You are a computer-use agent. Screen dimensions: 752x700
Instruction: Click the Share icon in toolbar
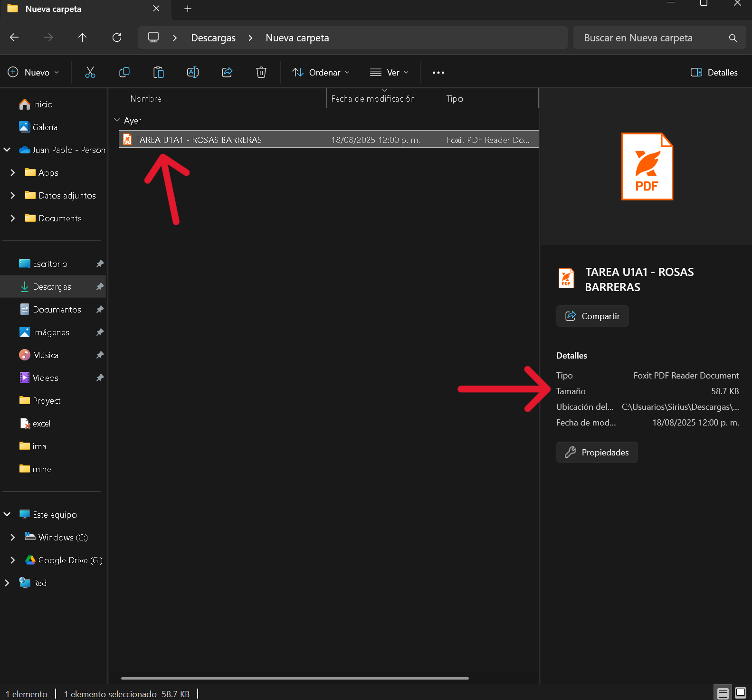(227, 72)
